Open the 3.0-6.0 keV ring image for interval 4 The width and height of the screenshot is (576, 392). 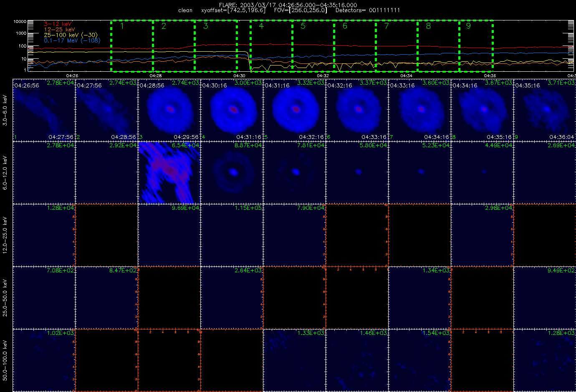pos(232,110)
